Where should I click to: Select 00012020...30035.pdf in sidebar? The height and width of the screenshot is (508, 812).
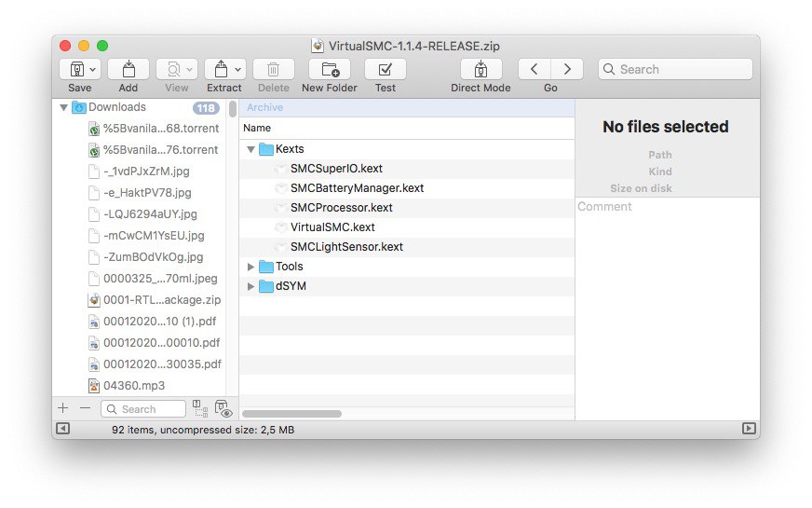pyautogui.click(x=155, y=364)
